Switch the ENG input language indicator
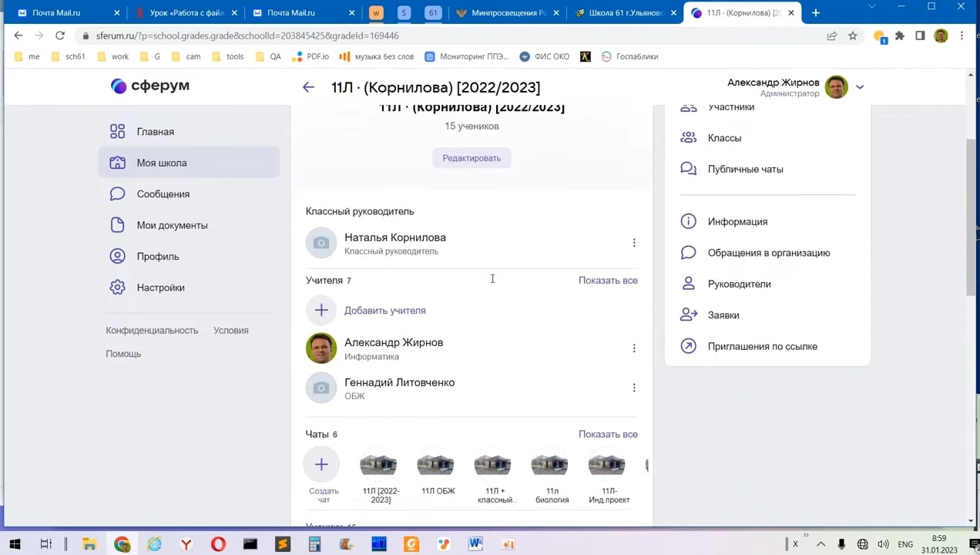Image resolution: width=980 pixels, height=555 pixels. coord(905,544)
